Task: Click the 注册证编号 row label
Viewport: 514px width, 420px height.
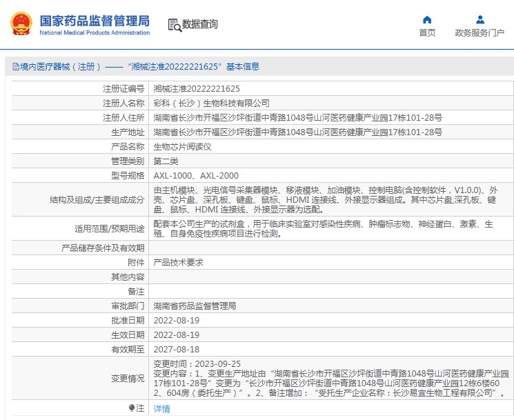Action: pos(123,89)
